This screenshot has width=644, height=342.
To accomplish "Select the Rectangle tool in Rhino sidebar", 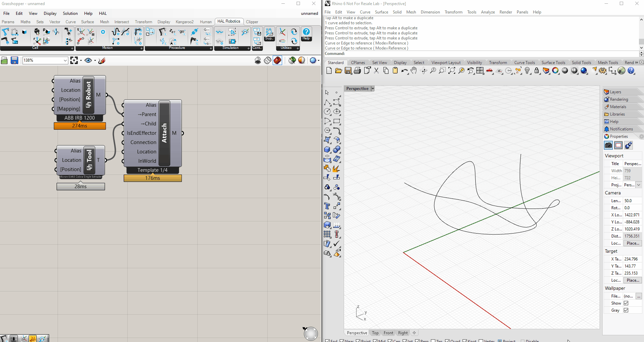I will (x=337, y=121).
